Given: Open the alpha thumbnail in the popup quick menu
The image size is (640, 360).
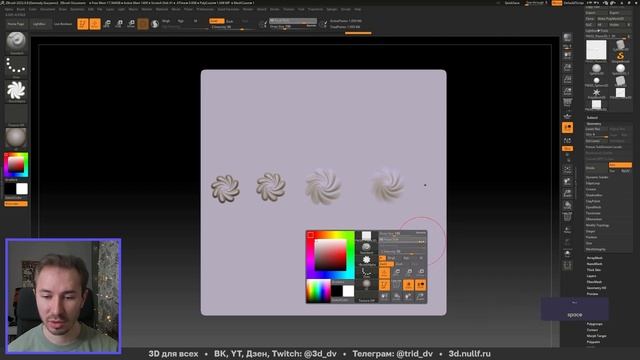Looking at the screenshot, I should coord(367,260).
